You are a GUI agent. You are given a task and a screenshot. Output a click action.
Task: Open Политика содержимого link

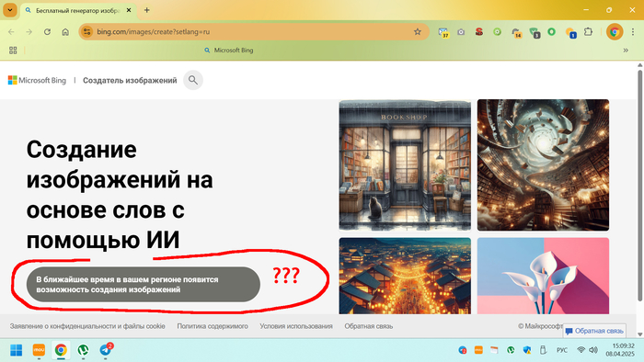(x=213, y=326)
